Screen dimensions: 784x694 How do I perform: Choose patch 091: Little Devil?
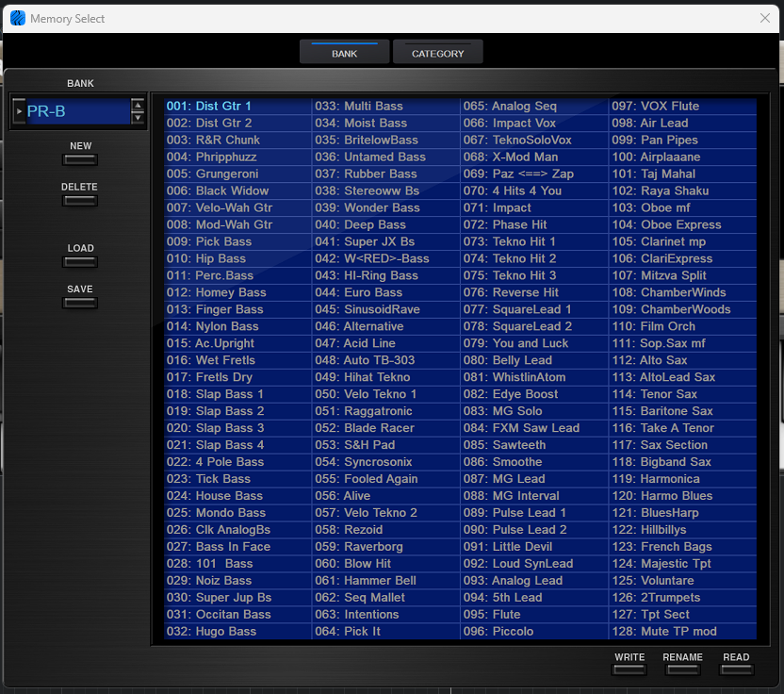pos(533,547)
